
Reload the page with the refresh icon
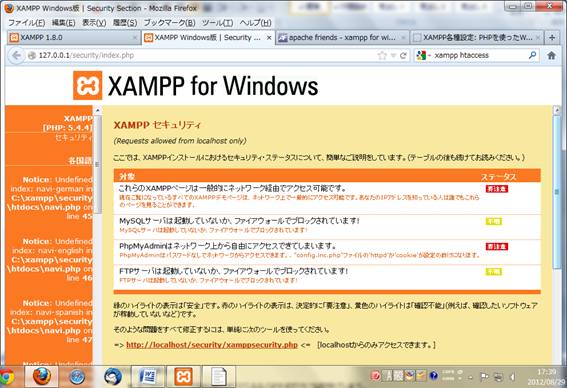(404, 55)
